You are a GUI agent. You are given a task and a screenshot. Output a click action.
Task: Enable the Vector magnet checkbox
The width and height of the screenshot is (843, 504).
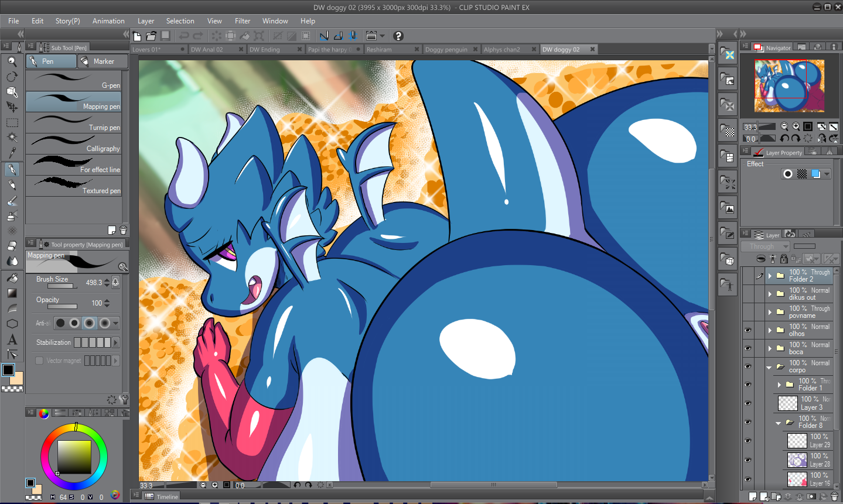point(39,361)
